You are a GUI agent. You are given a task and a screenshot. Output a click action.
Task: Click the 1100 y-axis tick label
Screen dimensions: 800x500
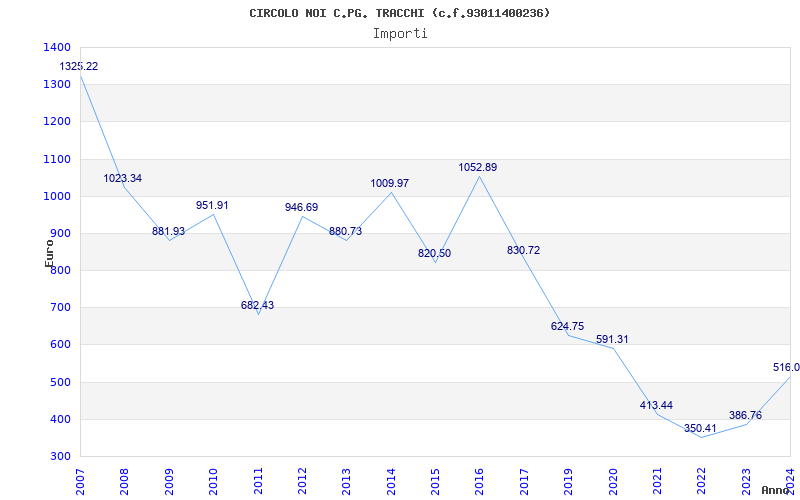(58, 159)
